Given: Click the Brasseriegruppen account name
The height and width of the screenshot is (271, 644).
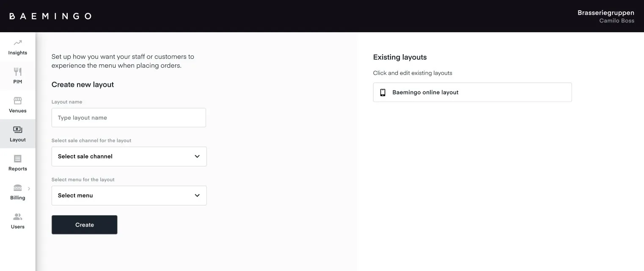Looking at the screenshot, I should 606,13.
